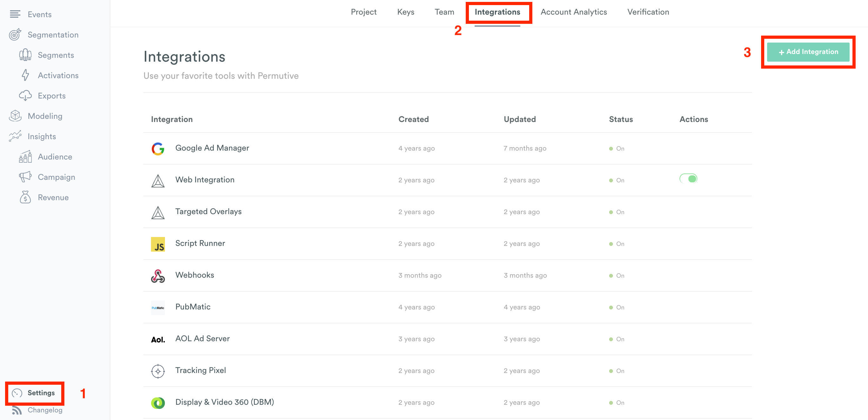Click the Activations lightning icon
Image resolution: width=868 pixels, height=420 pixels.
[25, 75]
